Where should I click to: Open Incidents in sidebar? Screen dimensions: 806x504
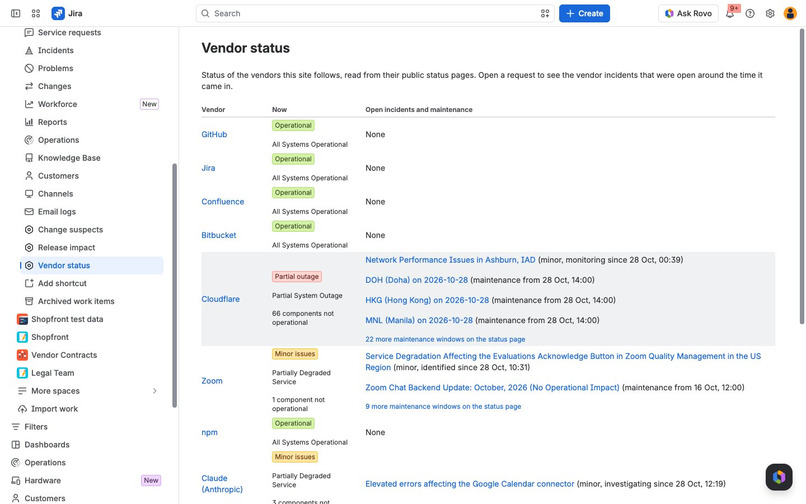coord(91,50)
